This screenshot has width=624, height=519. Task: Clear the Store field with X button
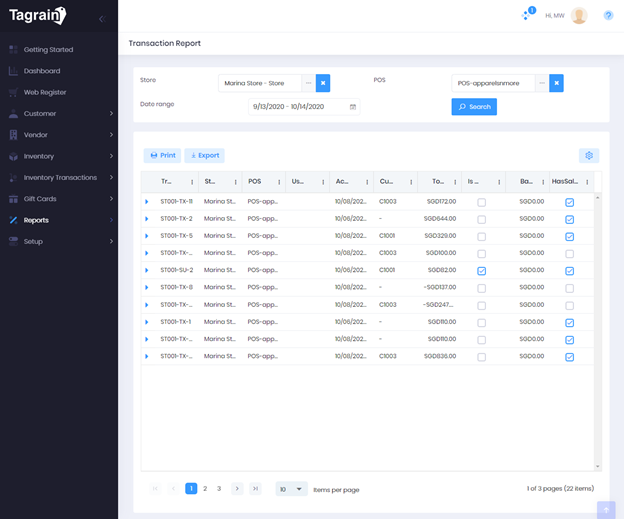pyautogui.click(x=323, y=83)
